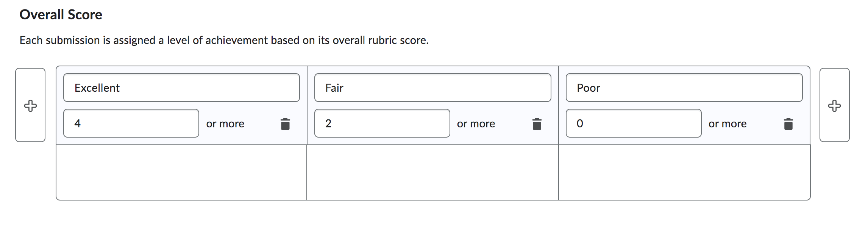Select the Poor level name field
This screenshot has height=235, width=868.
point(684,88)
